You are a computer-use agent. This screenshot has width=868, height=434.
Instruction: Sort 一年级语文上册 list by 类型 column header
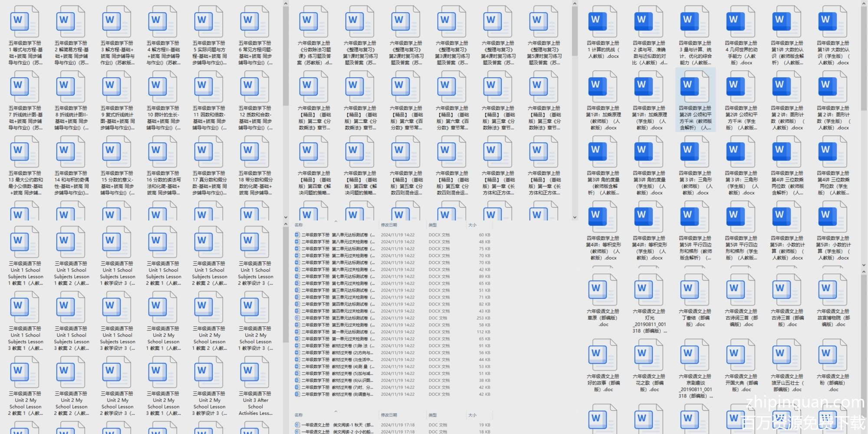(x=432, y=415)
